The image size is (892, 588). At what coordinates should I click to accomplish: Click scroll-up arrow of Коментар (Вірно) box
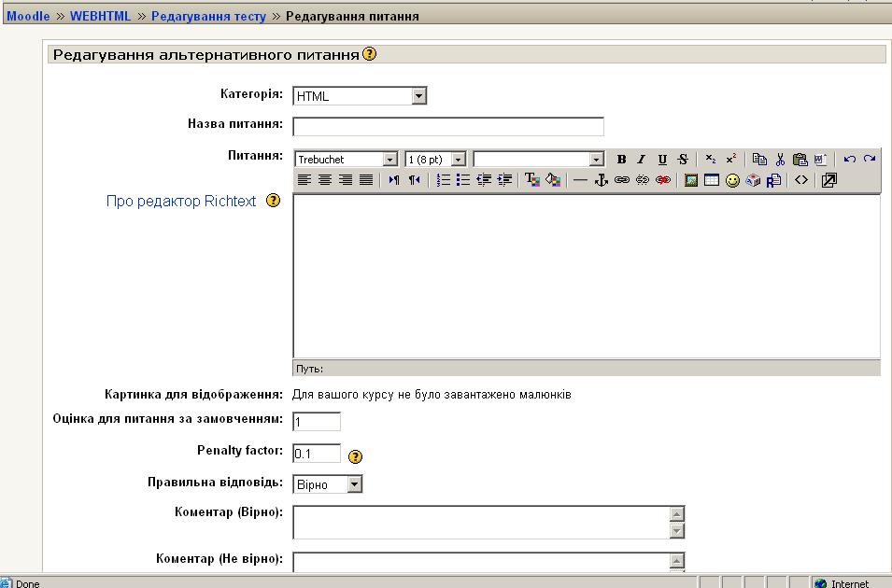[x=676, y=514]
